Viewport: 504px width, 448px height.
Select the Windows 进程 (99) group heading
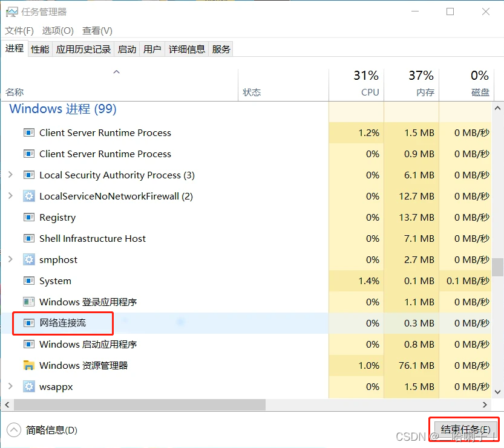pyautogui.click(x=63, y=109)
